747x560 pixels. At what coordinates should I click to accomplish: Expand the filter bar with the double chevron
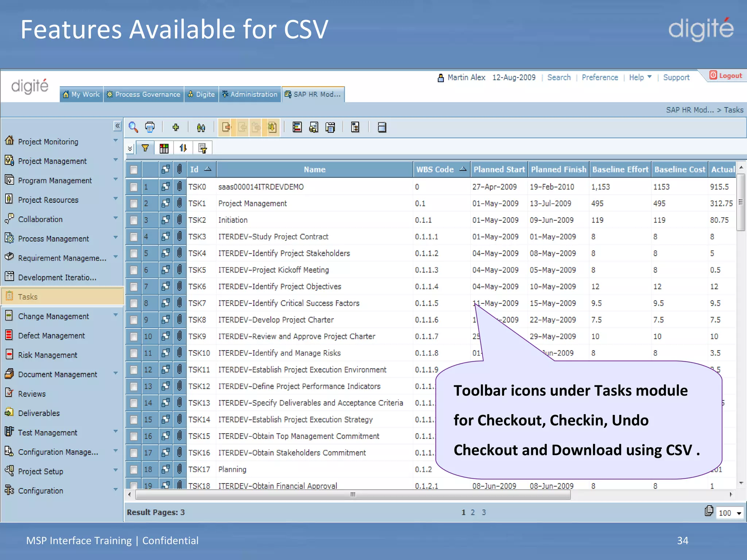130,148
